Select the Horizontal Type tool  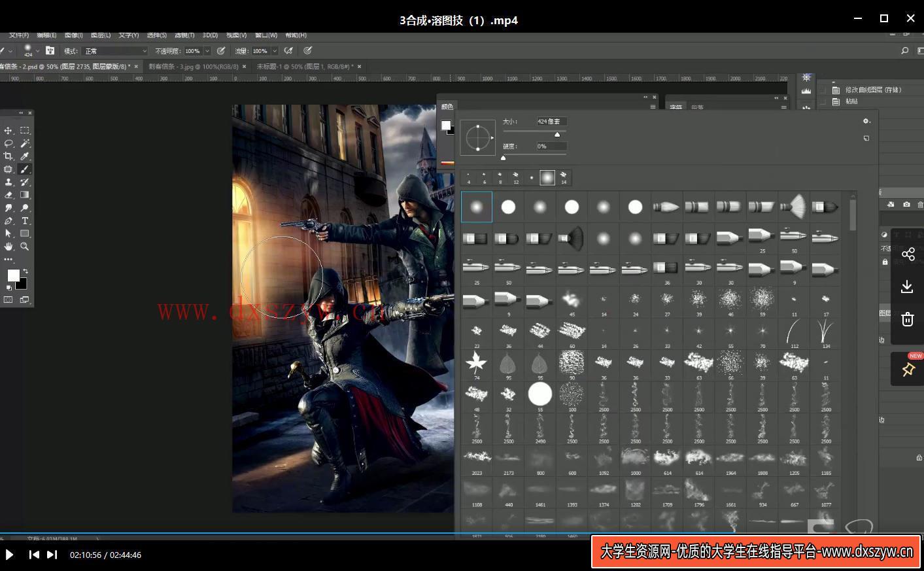coord(25,221)
